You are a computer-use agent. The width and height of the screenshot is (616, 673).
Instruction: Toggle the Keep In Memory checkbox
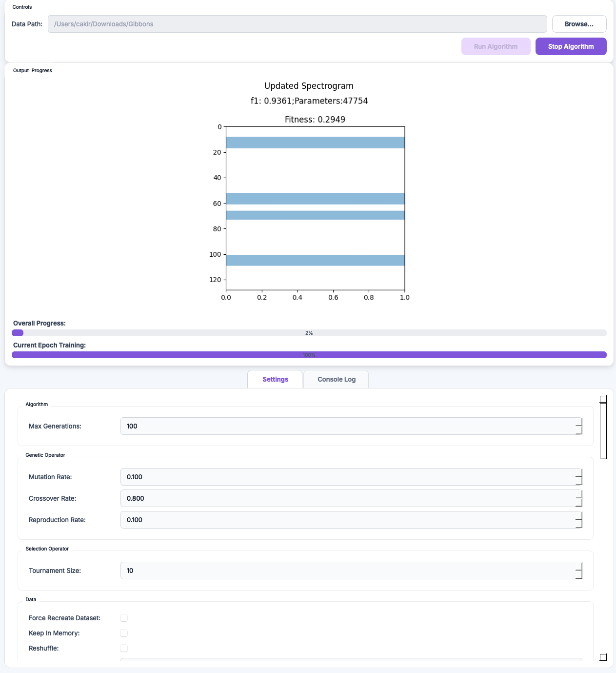124,633
